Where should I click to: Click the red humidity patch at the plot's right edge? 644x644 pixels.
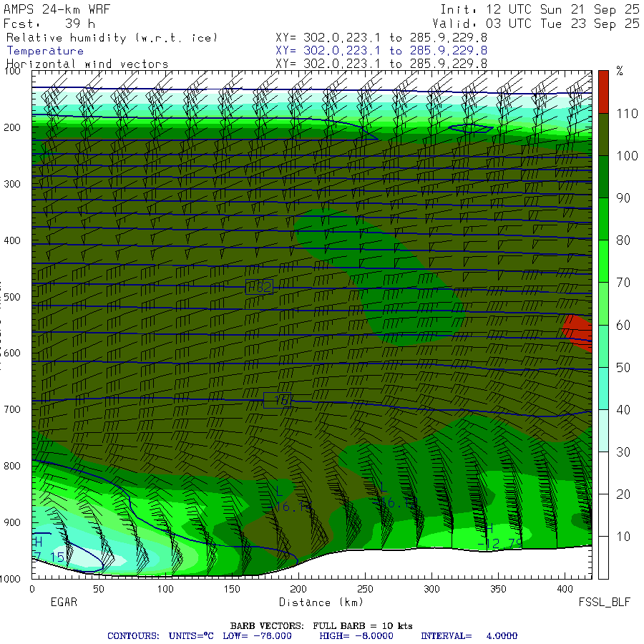point(578,332)
